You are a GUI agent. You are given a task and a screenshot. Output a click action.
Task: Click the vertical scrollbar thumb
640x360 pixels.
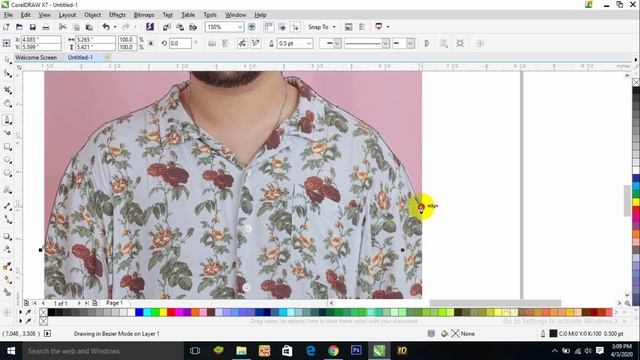628,201
